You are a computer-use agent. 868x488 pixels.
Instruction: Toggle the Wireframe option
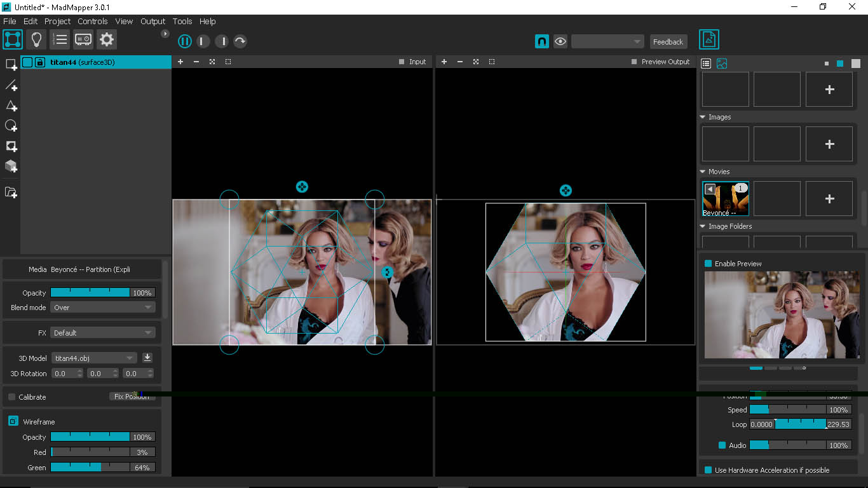[x=13, y=421]
